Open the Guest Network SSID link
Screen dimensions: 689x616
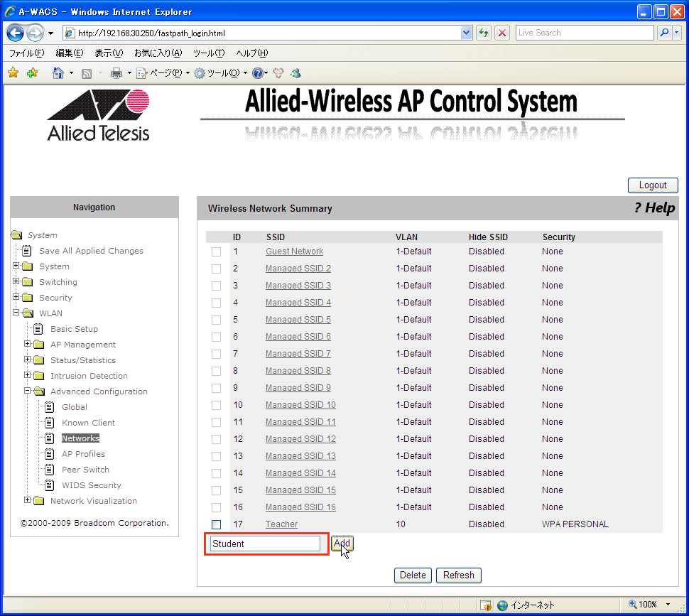[x=294, y=252]
